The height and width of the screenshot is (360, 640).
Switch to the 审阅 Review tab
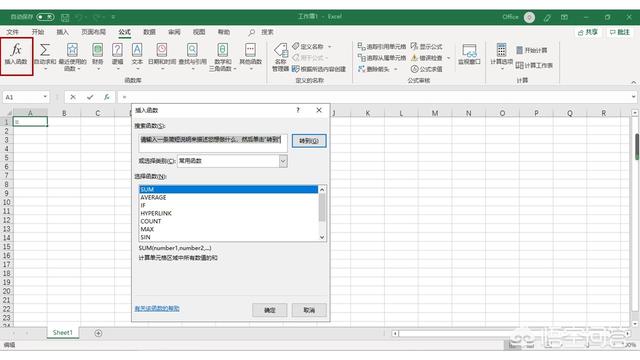pos(174,32)
